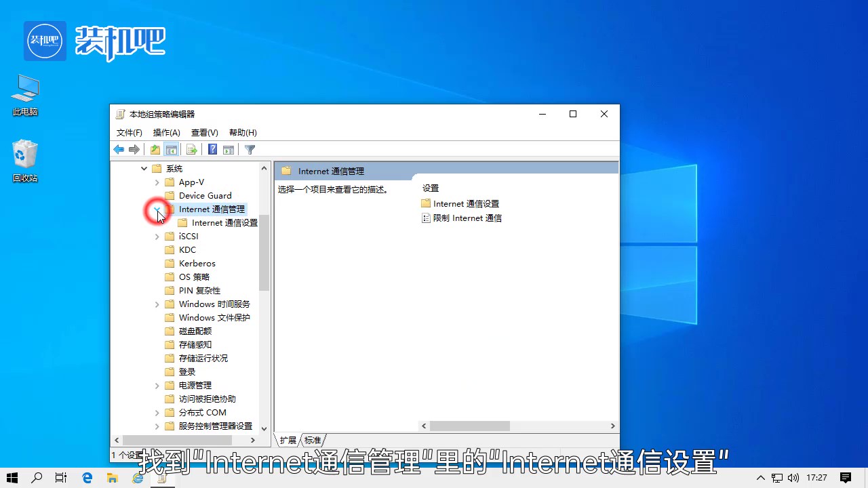The height and width of the screenshot is (488, 868).
Task: Open the Internet 通信设置 folder in the right pane
Action: 467,203
